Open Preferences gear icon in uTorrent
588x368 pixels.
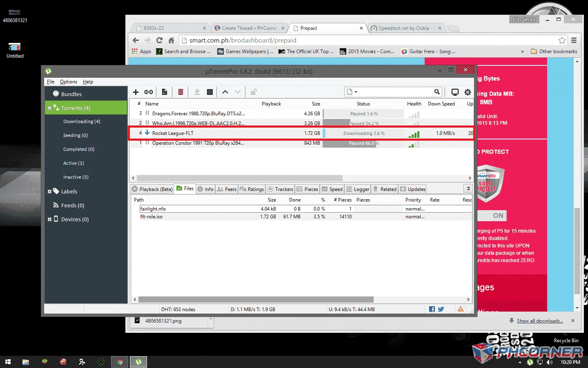468,92
